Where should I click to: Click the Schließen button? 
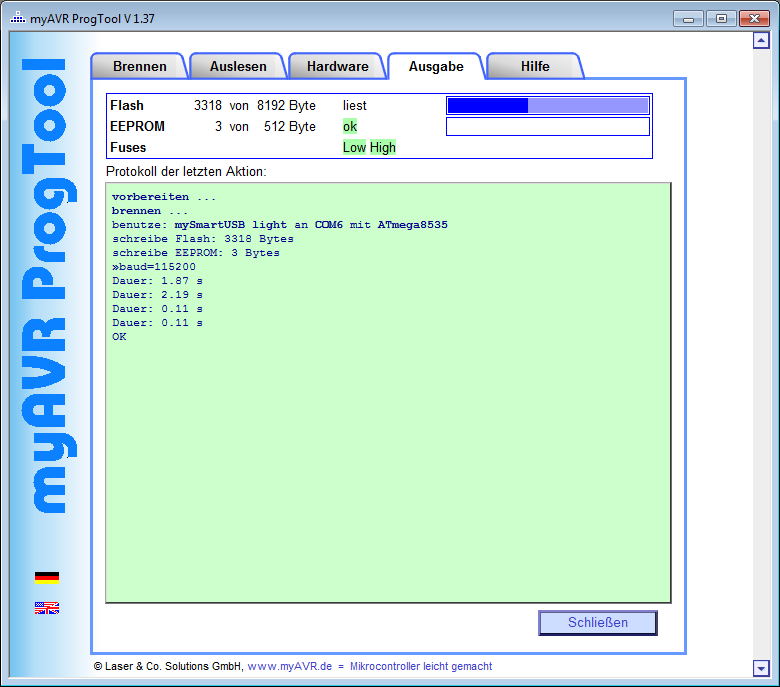(598, 622)
